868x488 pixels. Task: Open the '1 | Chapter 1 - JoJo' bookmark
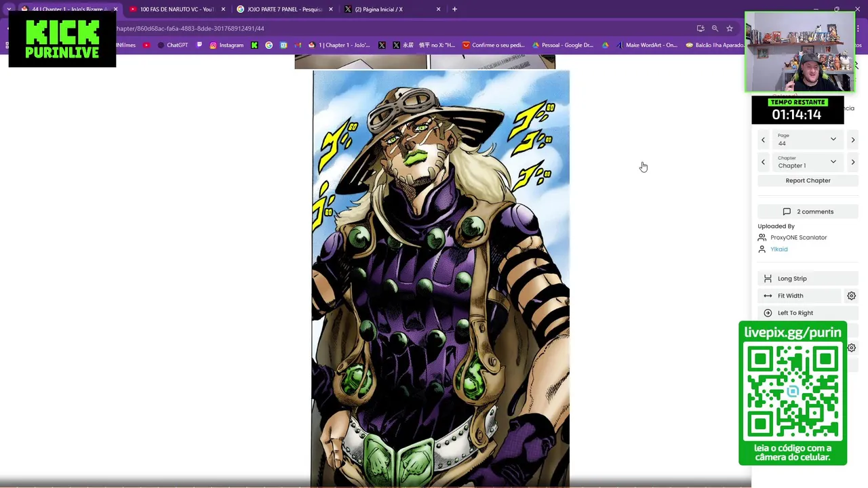(x=339, y=45)
